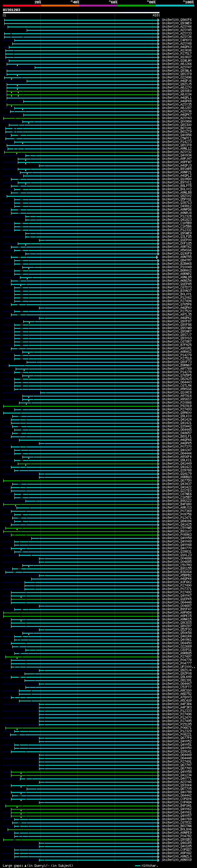Select the UniRef100_B8LPT5 label

[177, 186]
